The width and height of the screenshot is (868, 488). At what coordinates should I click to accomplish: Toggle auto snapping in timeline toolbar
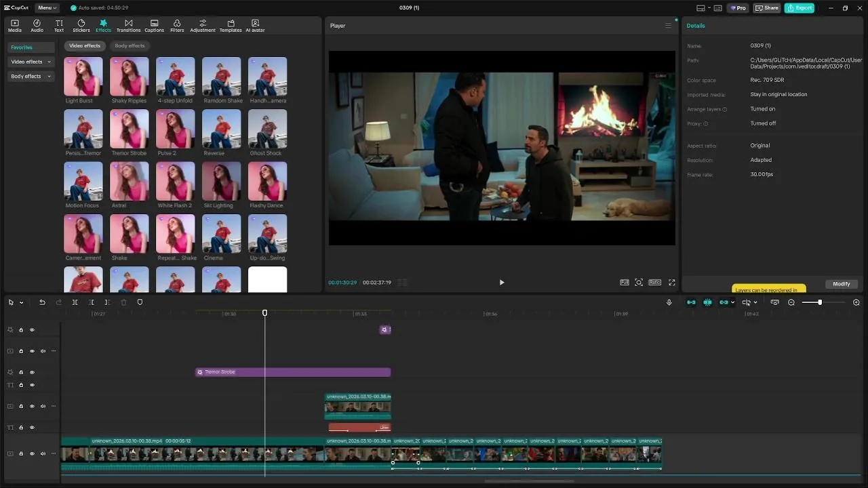707,302
